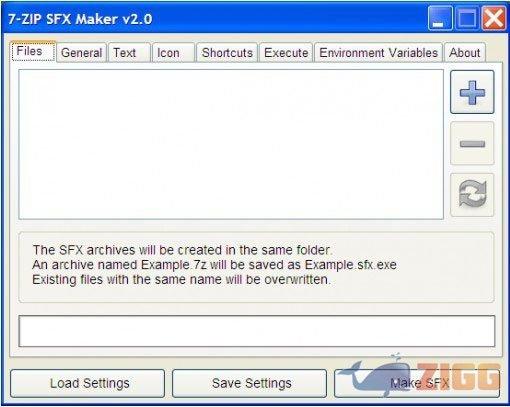
Task: Maximize the 7-ZIP SFX Maker window
Action: tap(467, 19)
